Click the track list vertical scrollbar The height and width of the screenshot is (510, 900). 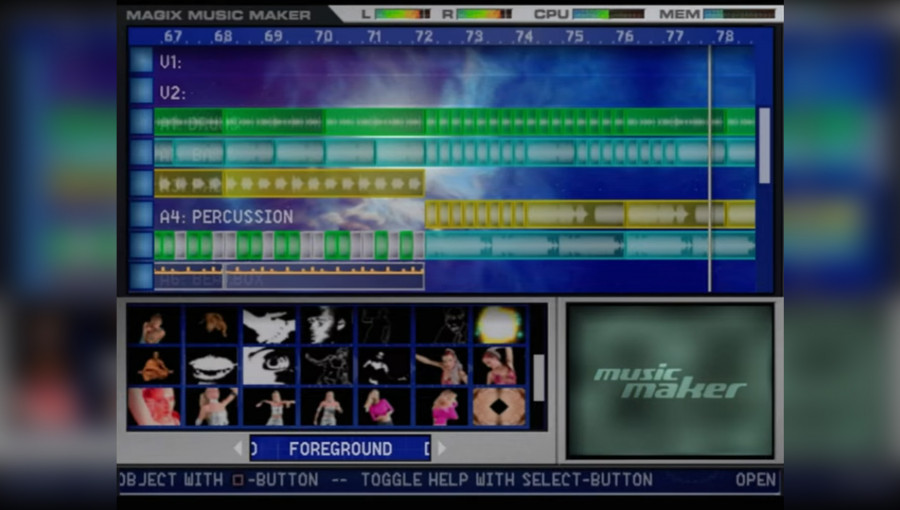(x=764, y=146)
